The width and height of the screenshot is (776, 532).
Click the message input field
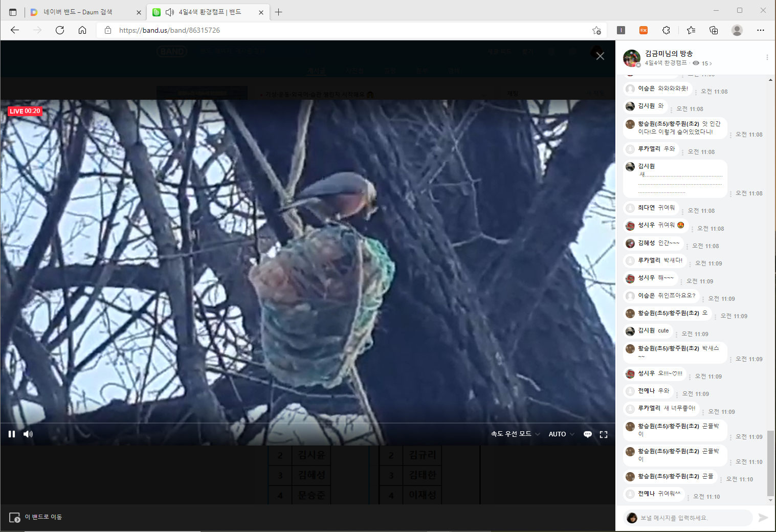(688, 518)
